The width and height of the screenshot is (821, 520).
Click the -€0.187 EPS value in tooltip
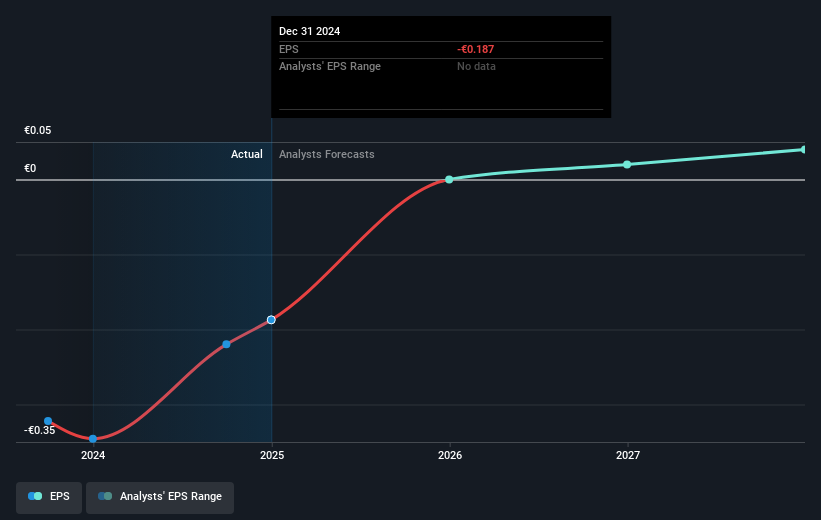coord(475,49)
